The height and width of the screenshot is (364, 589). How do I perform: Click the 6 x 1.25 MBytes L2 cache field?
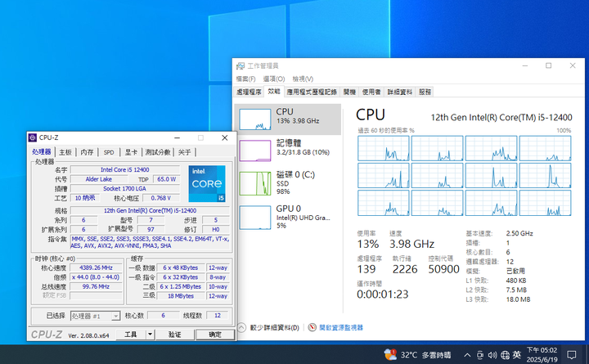pos(181,286)
